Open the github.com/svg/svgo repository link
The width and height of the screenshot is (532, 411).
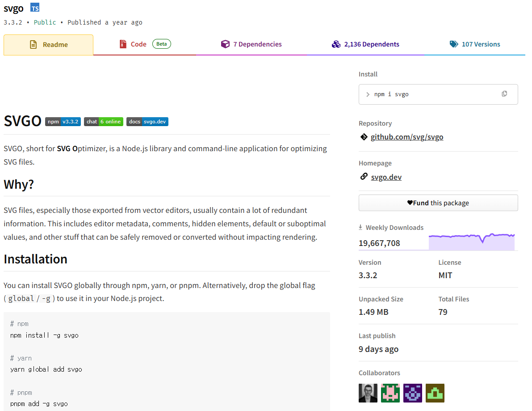[x=407, y=137]
